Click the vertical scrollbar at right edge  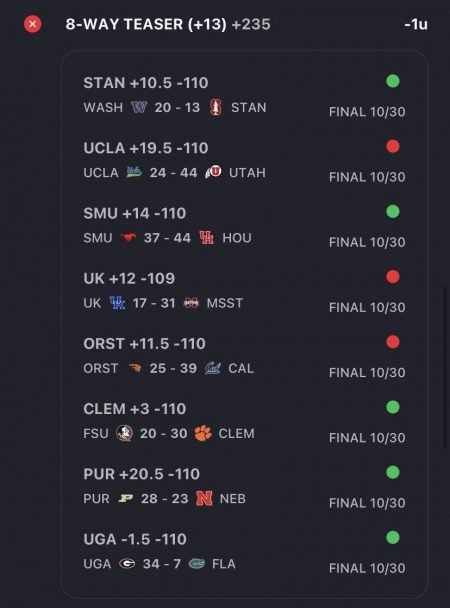[x=445, y=367]
